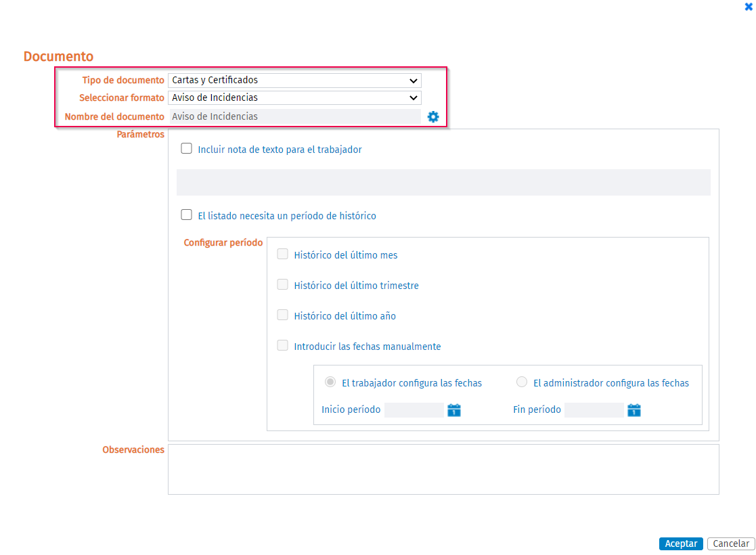Open calendar picker for Inicio período
The image size is (756, 555).
point(453,410)
